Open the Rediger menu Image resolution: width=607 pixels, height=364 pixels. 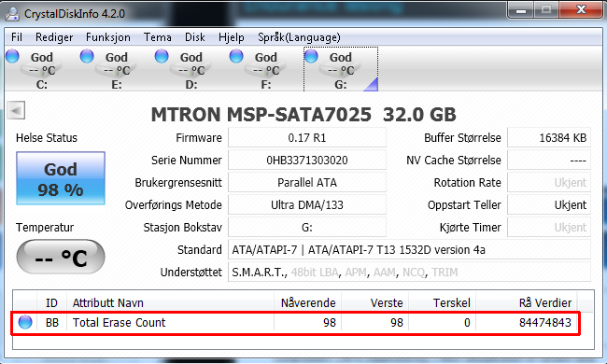54,37
